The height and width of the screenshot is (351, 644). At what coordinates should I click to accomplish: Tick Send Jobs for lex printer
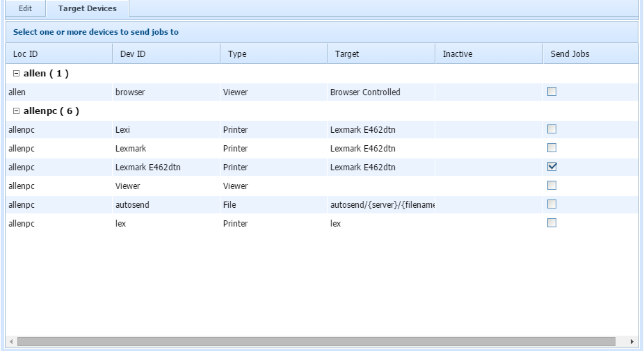click(x=552, y=222)
